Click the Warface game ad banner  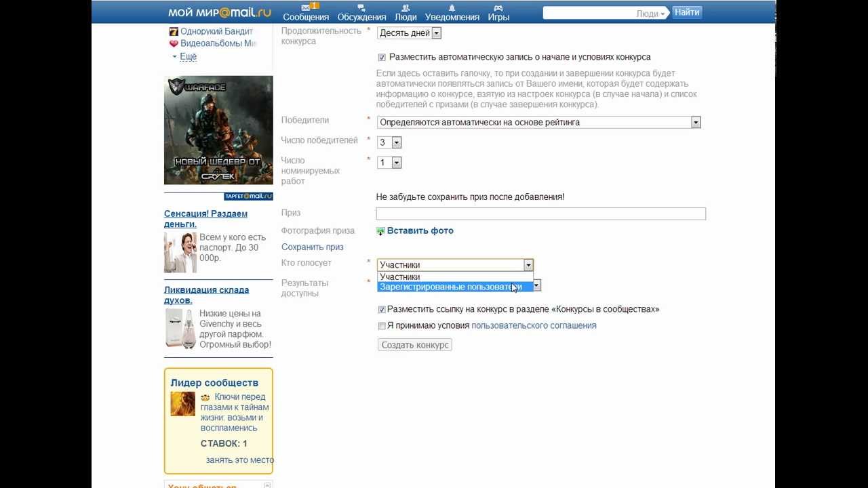coord(218,130)
